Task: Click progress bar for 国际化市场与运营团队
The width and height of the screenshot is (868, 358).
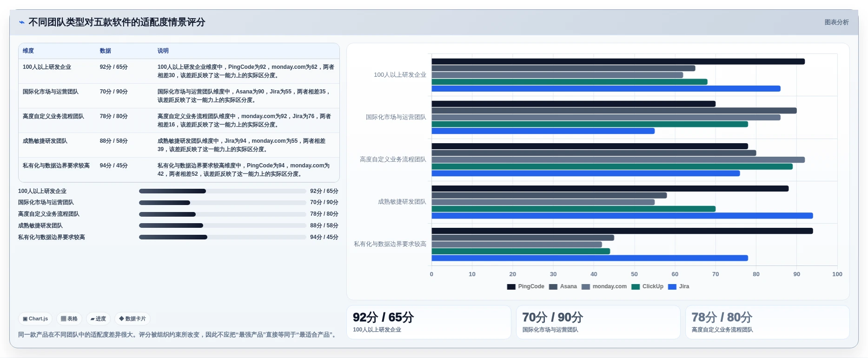Action: 222,203
